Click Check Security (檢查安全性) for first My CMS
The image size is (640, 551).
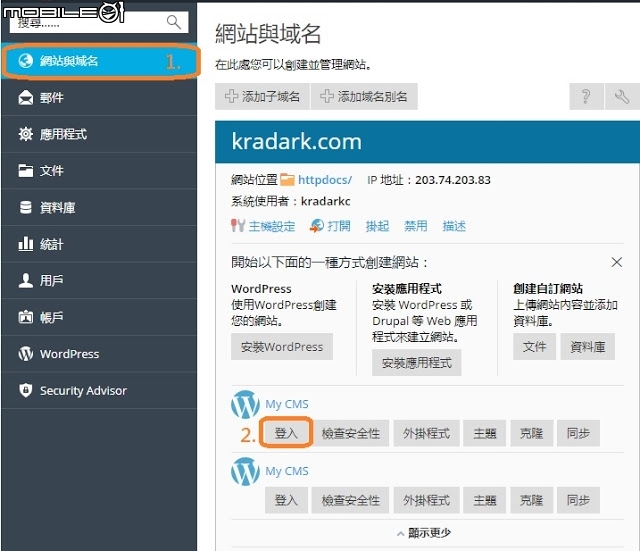point(351,433)
